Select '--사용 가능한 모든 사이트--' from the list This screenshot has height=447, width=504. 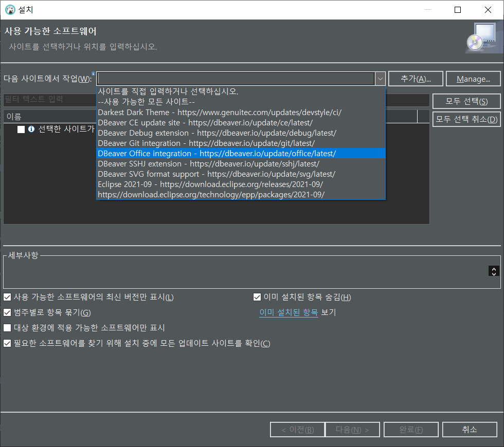pyautogui.click(x=241, y=102)
